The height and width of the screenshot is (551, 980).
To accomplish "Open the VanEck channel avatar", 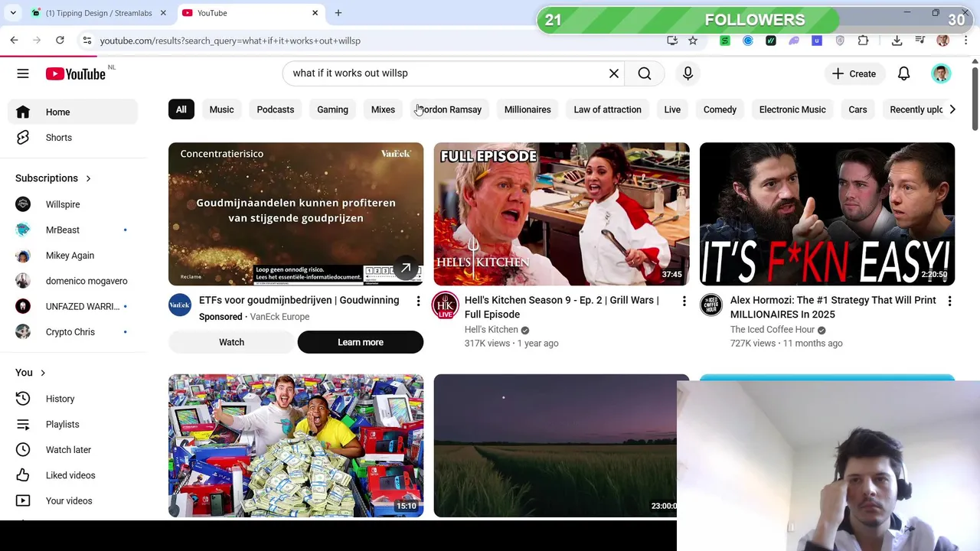I will [180, 305].
